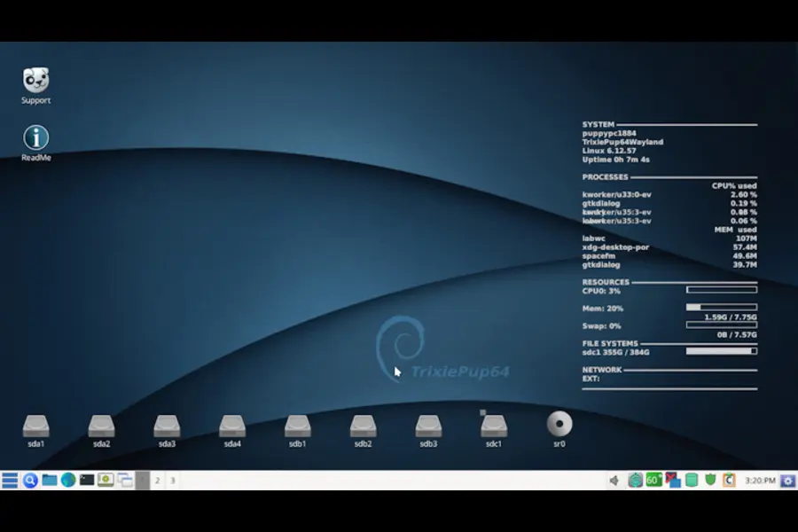
Task: Click the small unmount marker above sdc1
Action: pyautogui.click(x=483, y=412)
